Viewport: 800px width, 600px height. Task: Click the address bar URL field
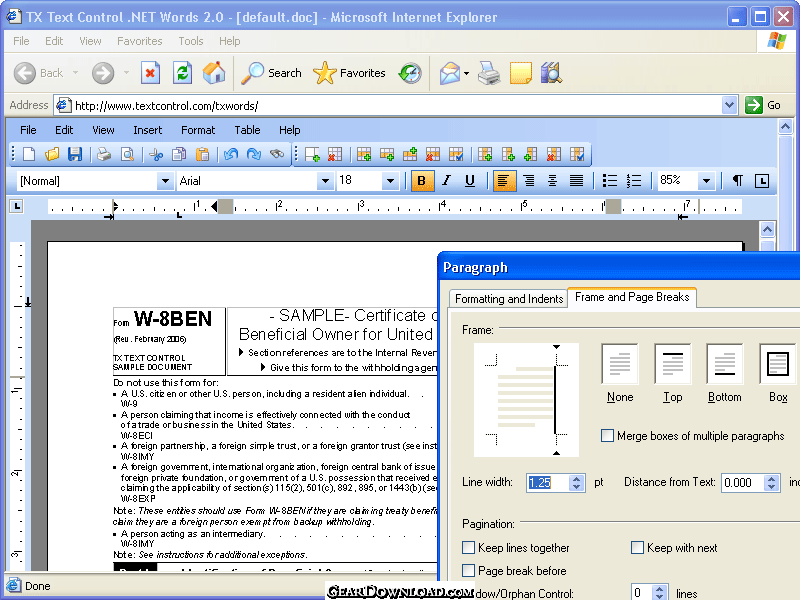(388, 106)
